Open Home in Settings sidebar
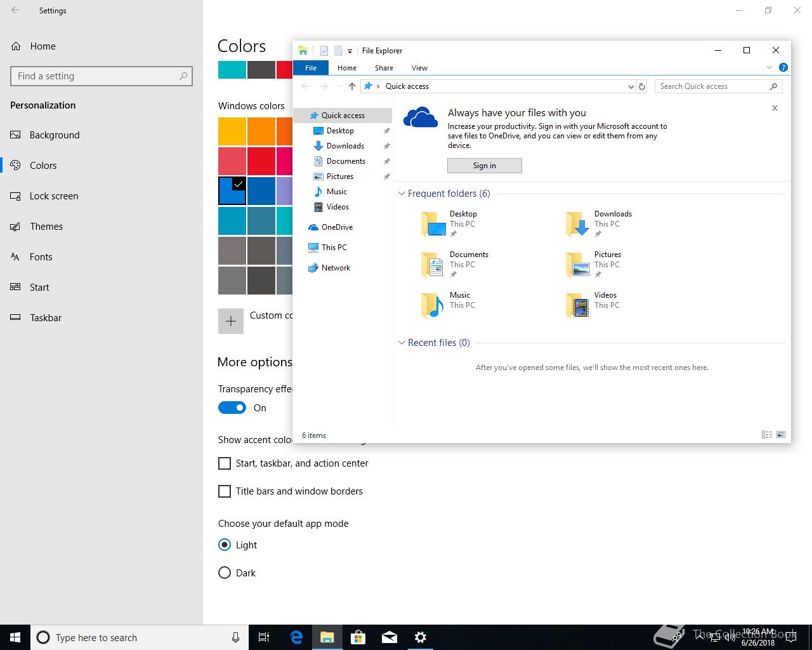 pos(101,46)
